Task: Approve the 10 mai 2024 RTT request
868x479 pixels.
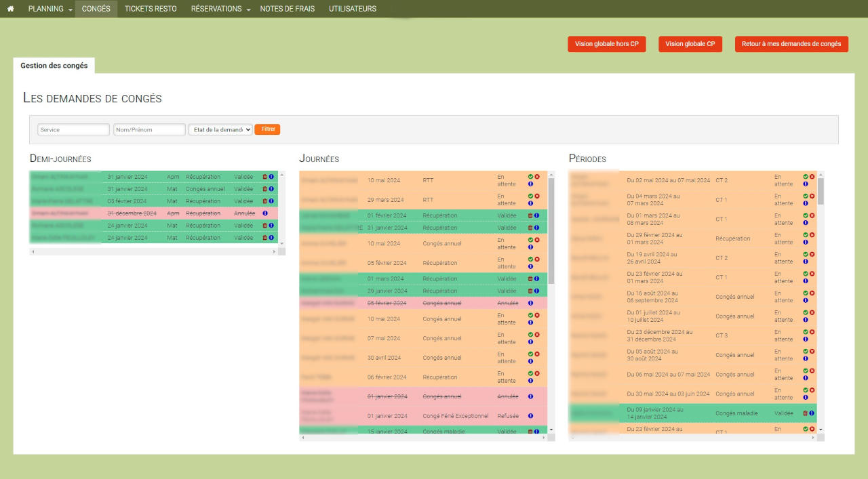Action: 531,177
